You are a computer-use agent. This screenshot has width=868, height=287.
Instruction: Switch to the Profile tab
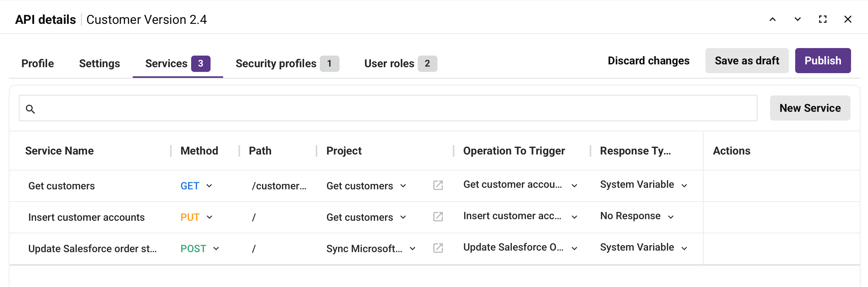(x=37, y=63)
